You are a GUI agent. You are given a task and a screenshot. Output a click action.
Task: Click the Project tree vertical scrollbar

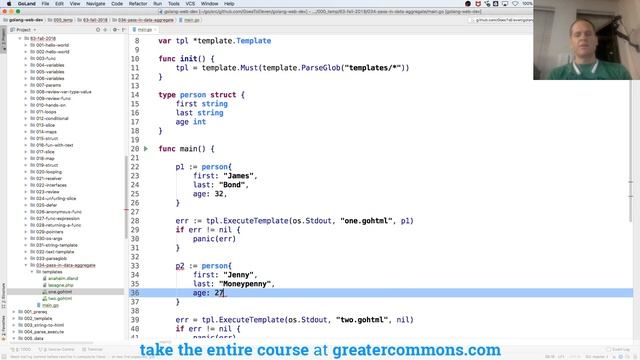pos(126,198)
